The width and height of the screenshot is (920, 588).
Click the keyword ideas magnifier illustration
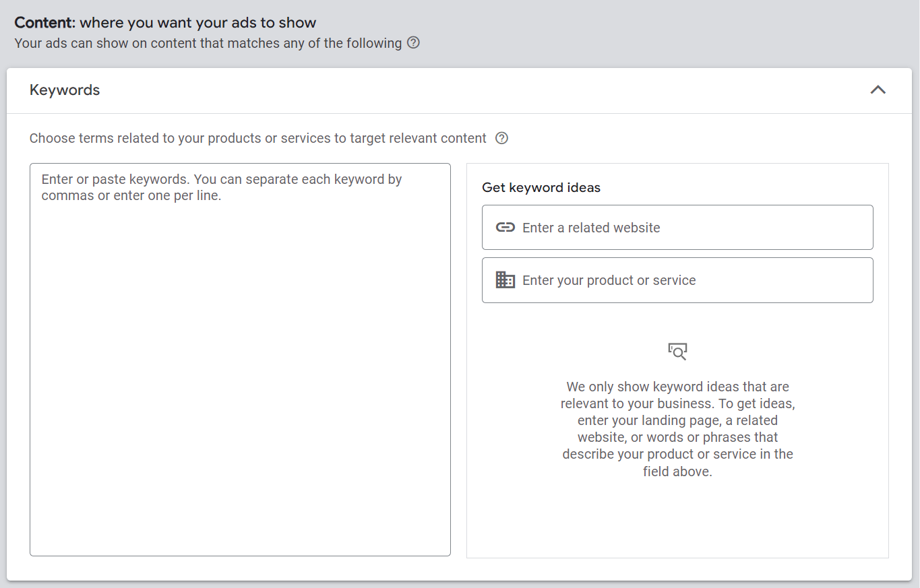coord(677,351)
